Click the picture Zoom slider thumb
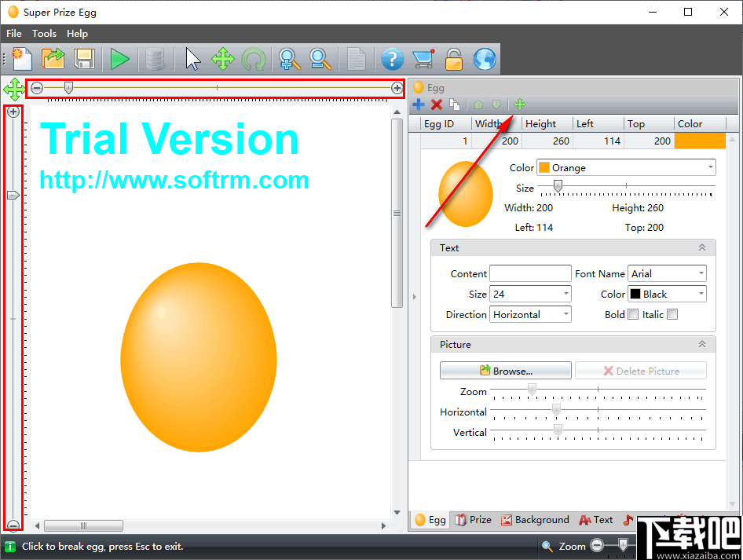The width and height of the screenshot is (743, 560). 532,390
